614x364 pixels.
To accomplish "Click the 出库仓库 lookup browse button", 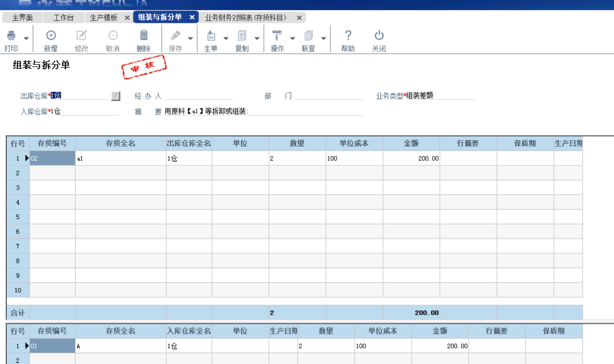I will point(117,94).
